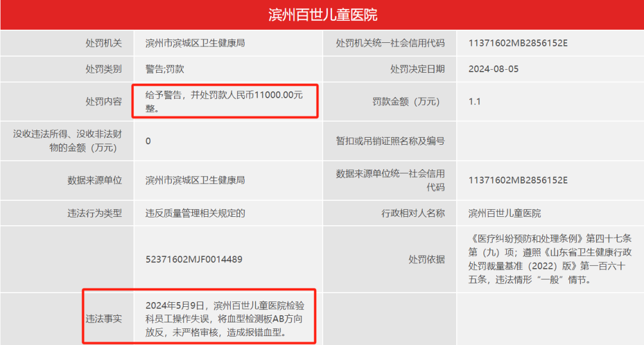Select the date 2024-08-05
The width and height of the screenshot is (644, 345).
point(493,69)
